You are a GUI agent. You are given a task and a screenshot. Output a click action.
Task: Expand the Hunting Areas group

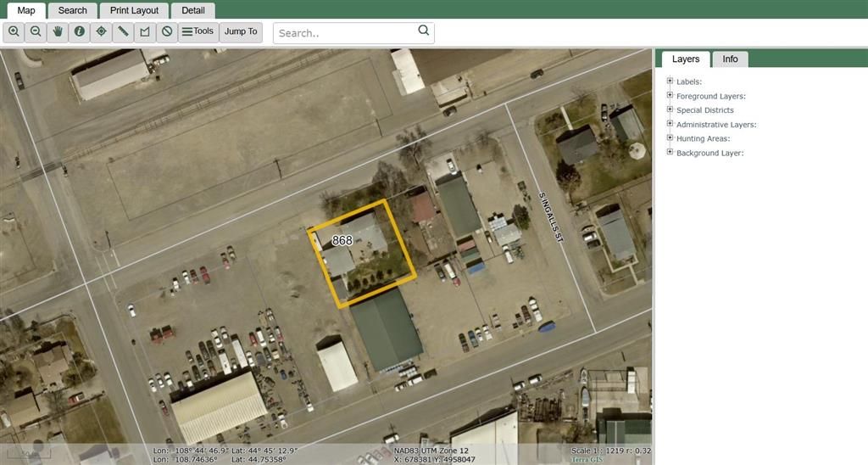670,138
